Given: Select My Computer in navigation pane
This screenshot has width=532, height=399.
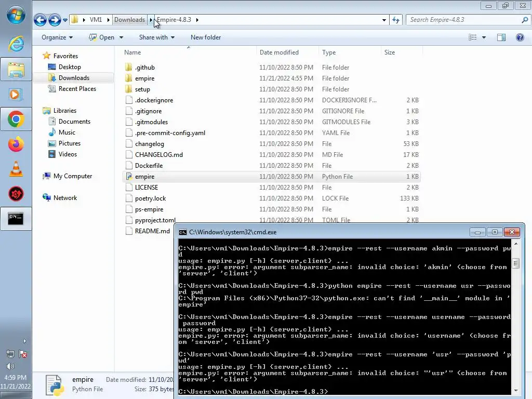Looking at the screenshot, I should pyautogui.click(x=73, y=176).
